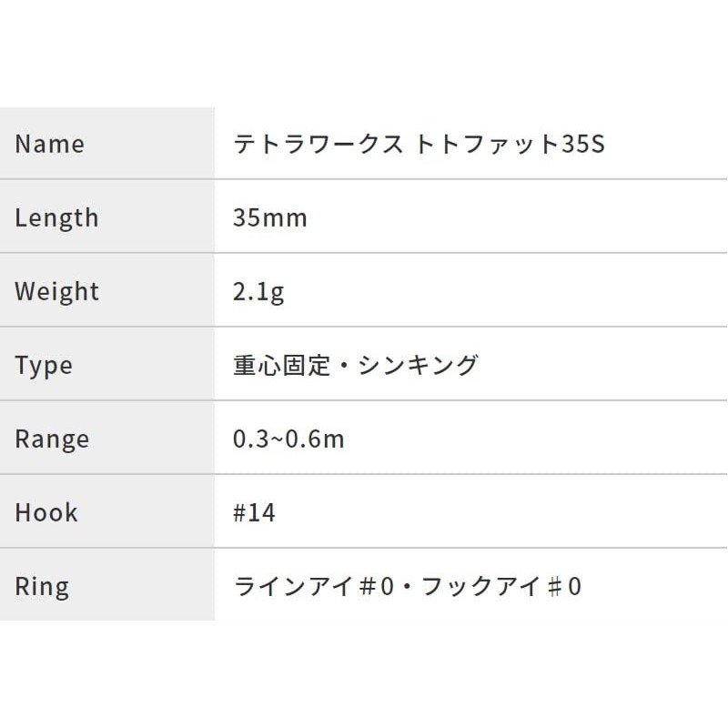
Task: Click the Ring row label
Action: point(42,586)
